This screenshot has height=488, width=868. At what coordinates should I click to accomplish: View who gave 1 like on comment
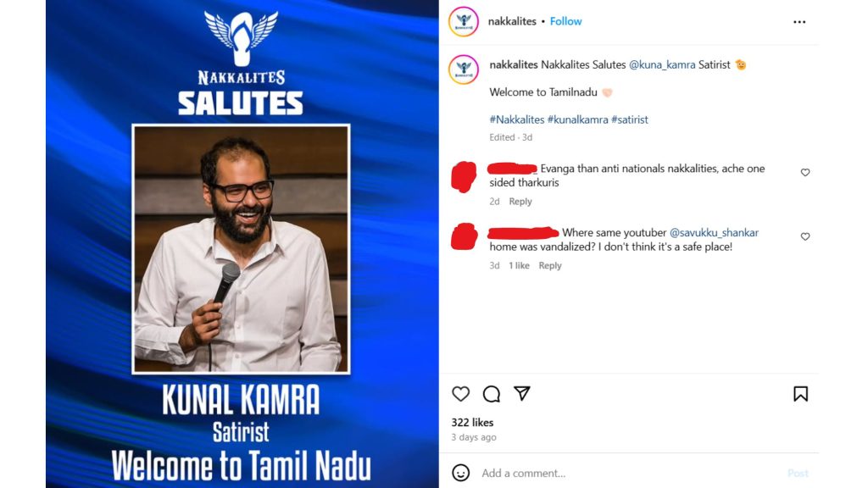pyautogui.click(x=520, y=265)
